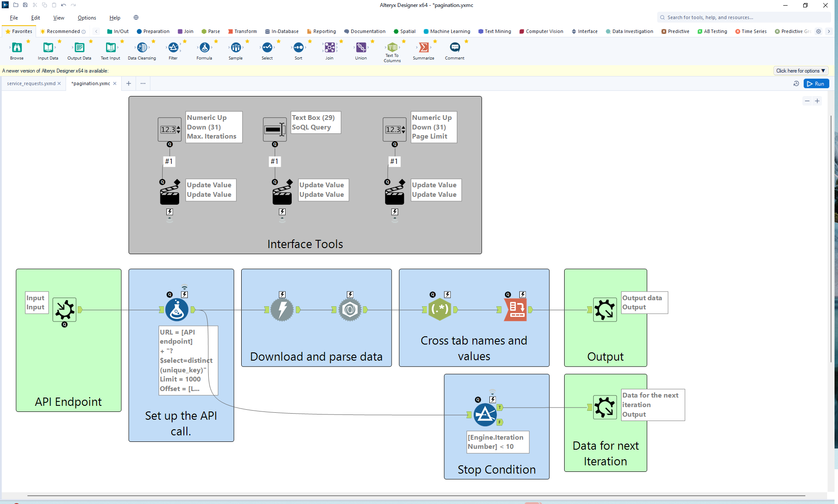The image size is (838, 504).
Task: Select the Download tool on the canvas
Action: [282, 310]
